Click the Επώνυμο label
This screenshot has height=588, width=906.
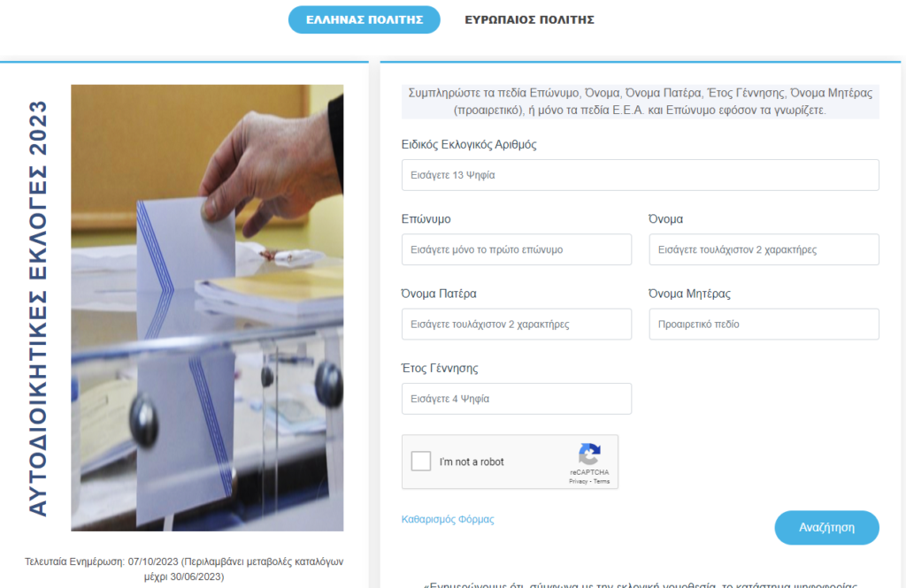pyautogui.click(x=426, y=219)
